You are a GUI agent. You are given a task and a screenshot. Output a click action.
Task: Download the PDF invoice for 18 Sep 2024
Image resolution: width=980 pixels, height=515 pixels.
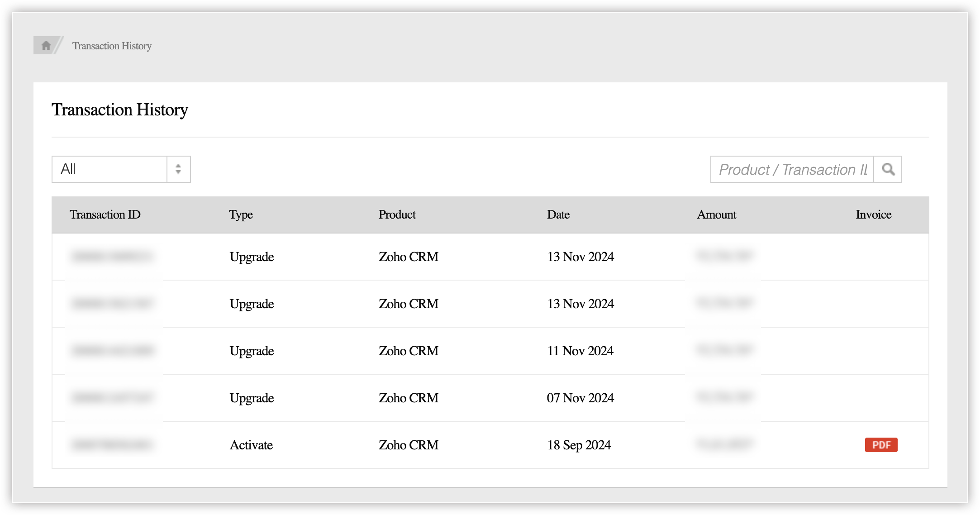pos(881,445)
